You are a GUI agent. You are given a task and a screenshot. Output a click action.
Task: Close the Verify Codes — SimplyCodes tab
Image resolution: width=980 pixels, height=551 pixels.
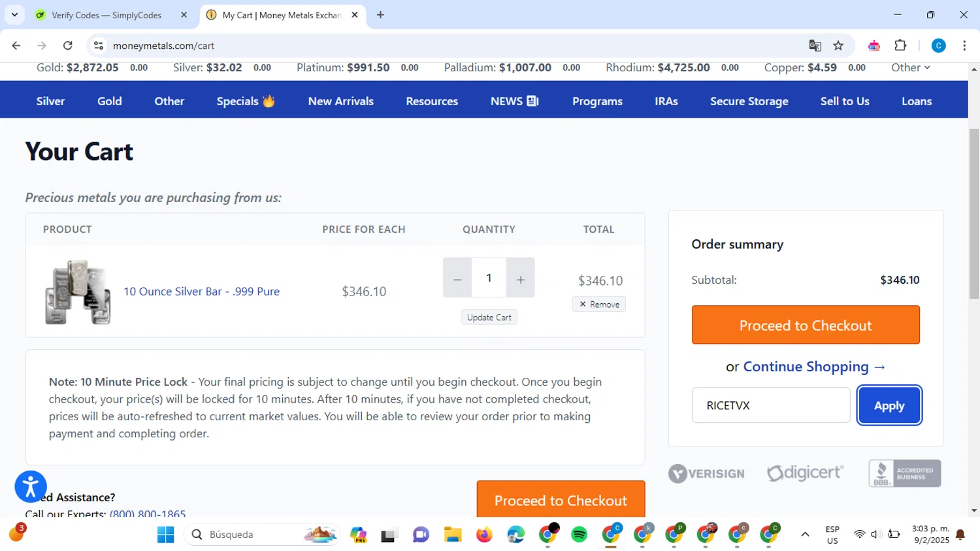[184, 15]
